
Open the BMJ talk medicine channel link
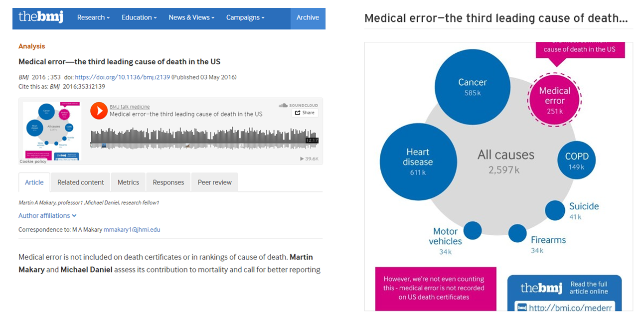click(130, 107)
